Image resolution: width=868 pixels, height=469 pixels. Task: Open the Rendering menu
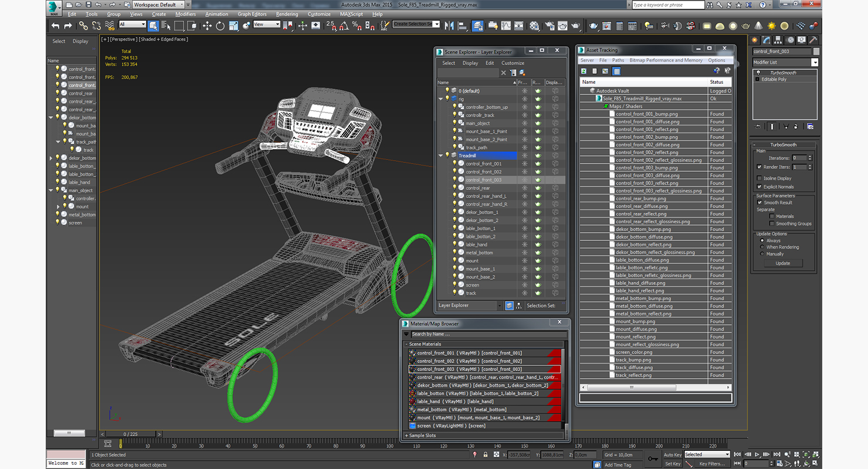click(287, 14)
